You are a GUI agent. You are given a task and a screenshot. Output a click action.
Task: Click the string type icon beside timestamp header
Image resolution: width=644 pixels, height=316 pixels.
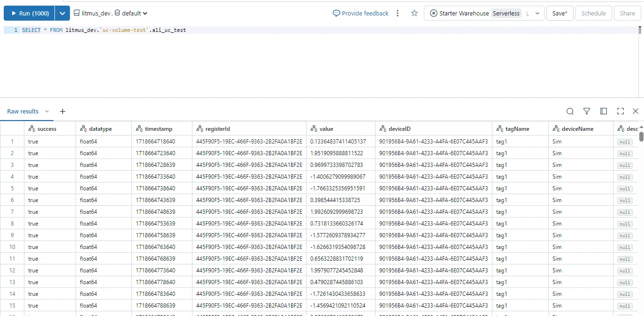139,129
